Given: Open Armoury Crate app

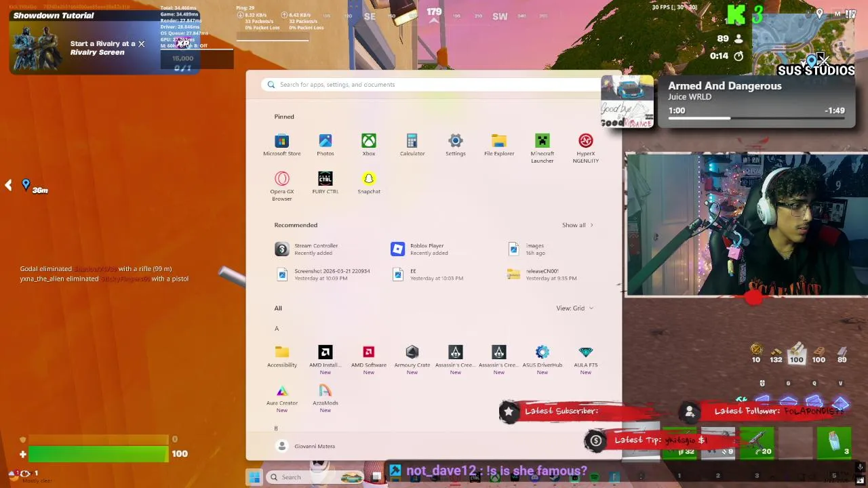Looking at the screenshot, I should 412,360.
